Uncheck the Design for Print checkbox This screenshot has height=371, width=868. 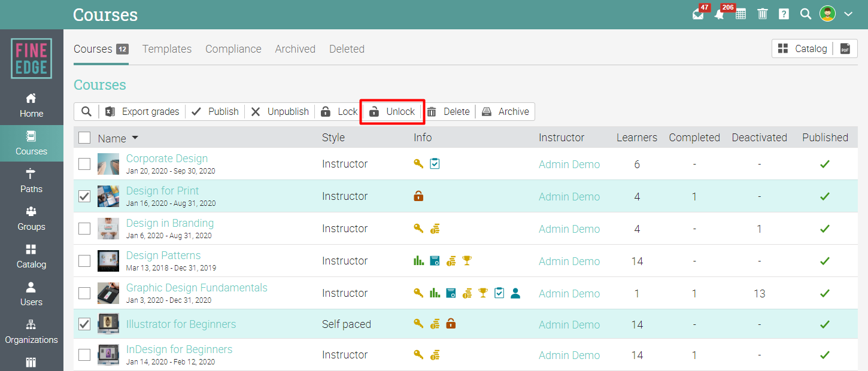84,196
